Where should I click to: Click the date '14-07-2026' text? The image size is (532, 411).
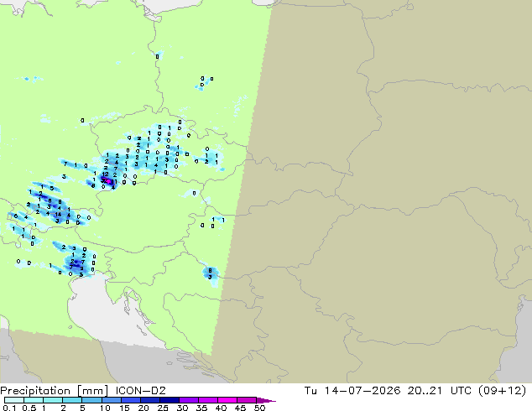pos(362,391)
